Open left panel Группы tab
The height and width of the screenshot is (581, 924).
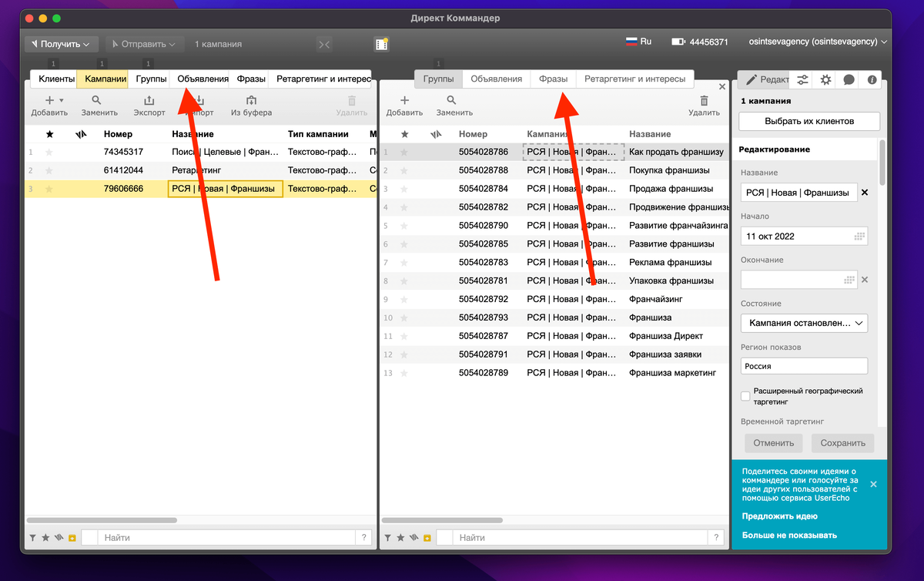click(x=151, y=79)
